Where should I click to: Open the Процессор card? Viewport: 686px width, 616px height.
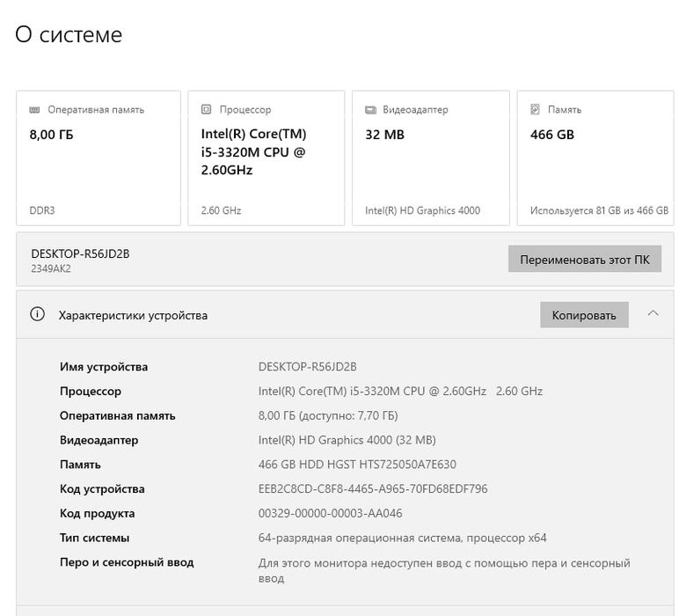tap(266, 158)
